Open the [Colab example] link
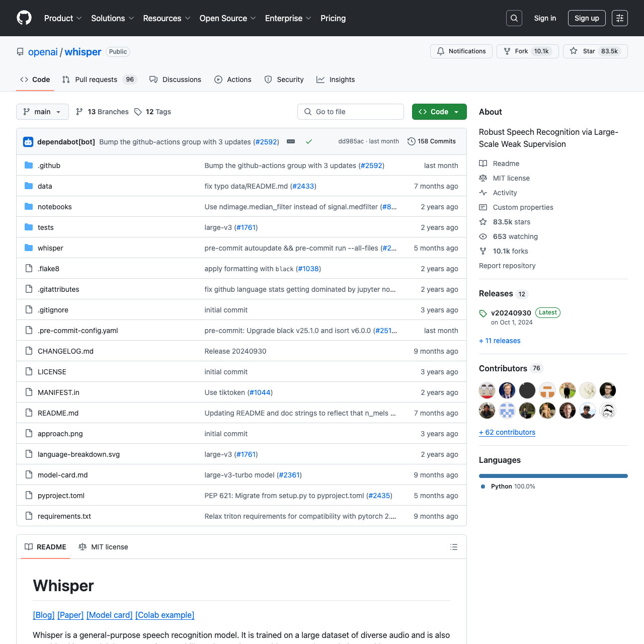This screenshot has height=644, width=644. pyautogui.click(x=165, y=615)
